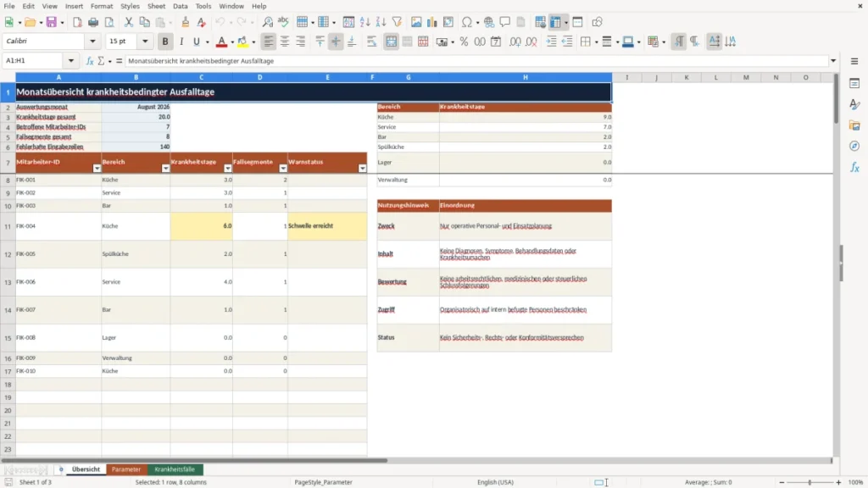Open sidebar Gallery icon
The image size is (868, 488).
click(854, 125)
